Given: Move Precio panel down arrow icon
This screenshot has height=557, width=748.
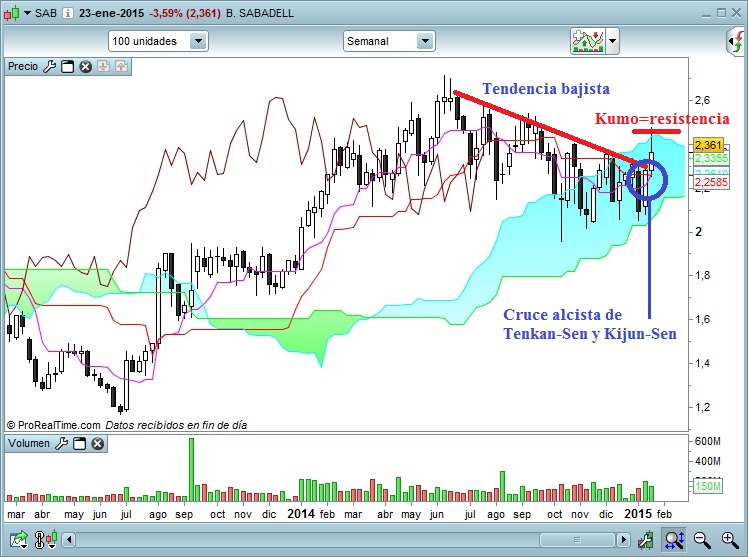Looking at the screenshot, I should pos(104,66).
